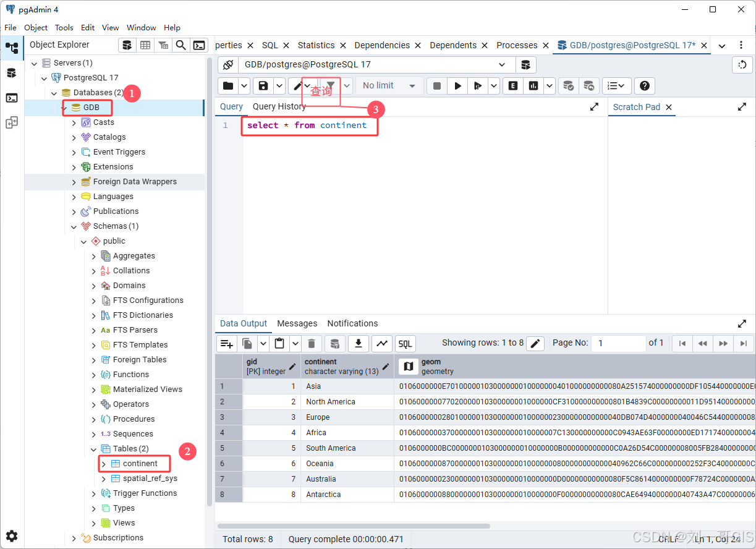Open the dropdown arrow next to Save File
This screenshot has height=549, width=756.
click(x=279, y=85)
